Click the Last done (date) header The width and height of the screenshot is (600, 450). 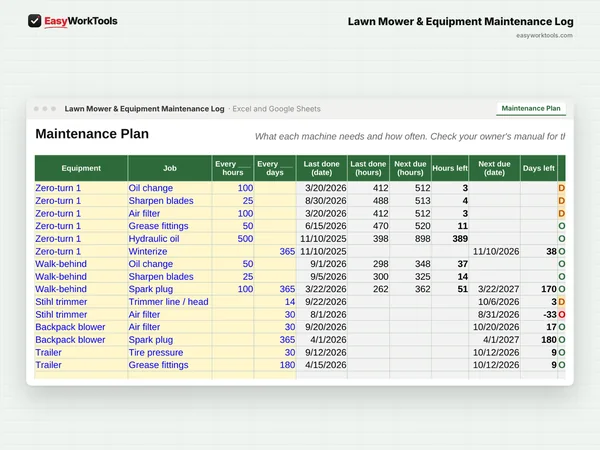tap(321, 168)
